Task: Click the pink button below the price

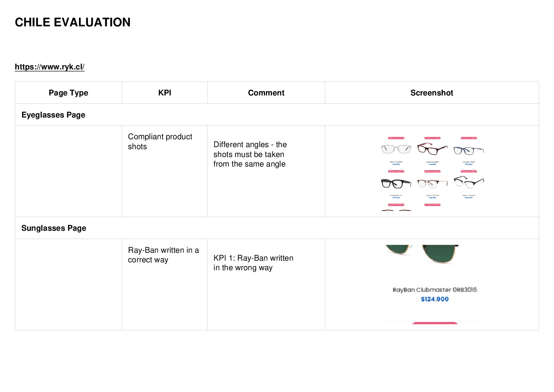Action: pos(435,323)
